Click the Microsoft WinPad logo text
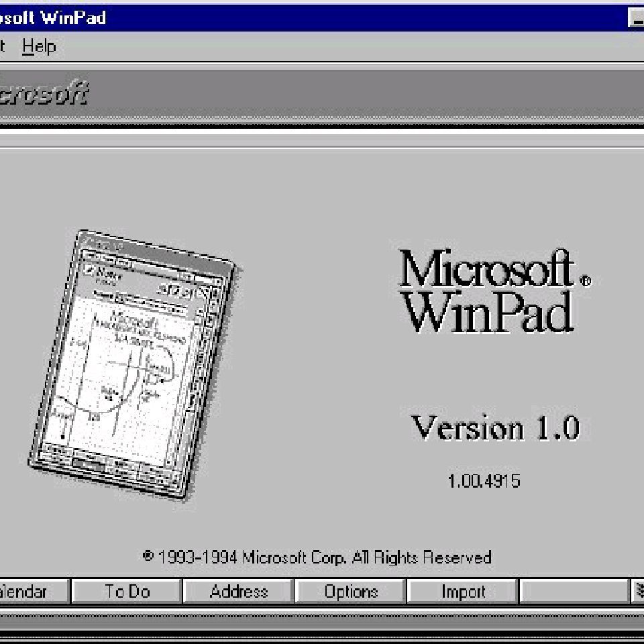 pyautogui.click(x=495, y=290)
